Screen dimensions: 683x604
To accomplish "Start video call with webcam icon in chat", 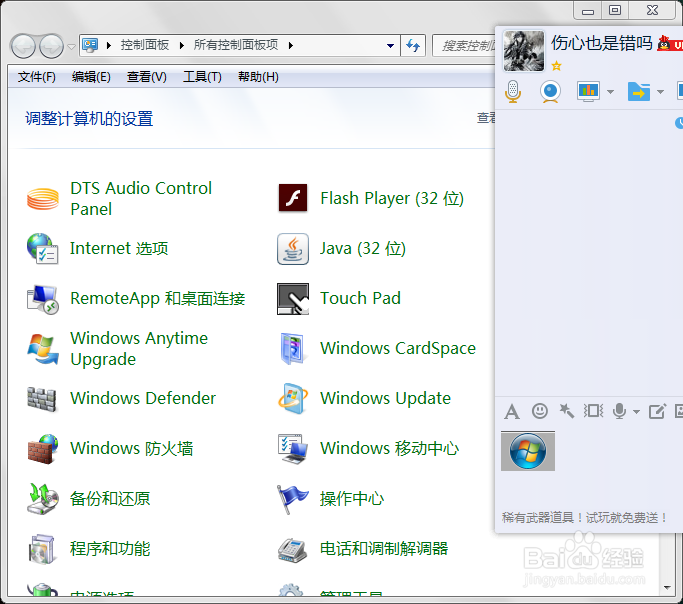I will point(550,91).
